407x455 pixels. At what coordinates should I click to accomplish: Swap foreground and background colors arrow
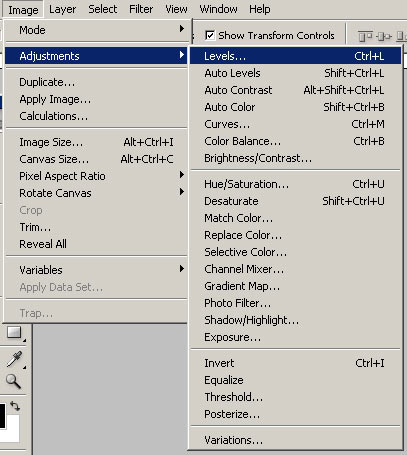pos(15,406)
